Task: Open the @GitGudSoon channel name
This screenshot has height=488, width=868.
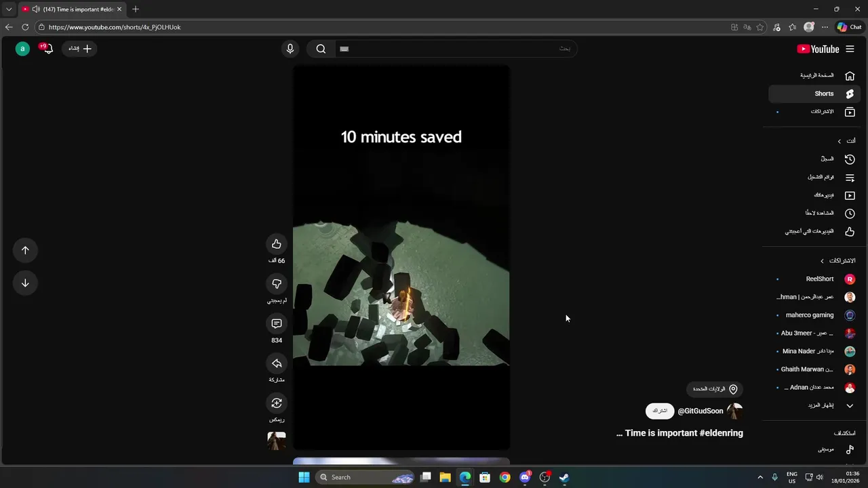Action: [x=701, y=411]
